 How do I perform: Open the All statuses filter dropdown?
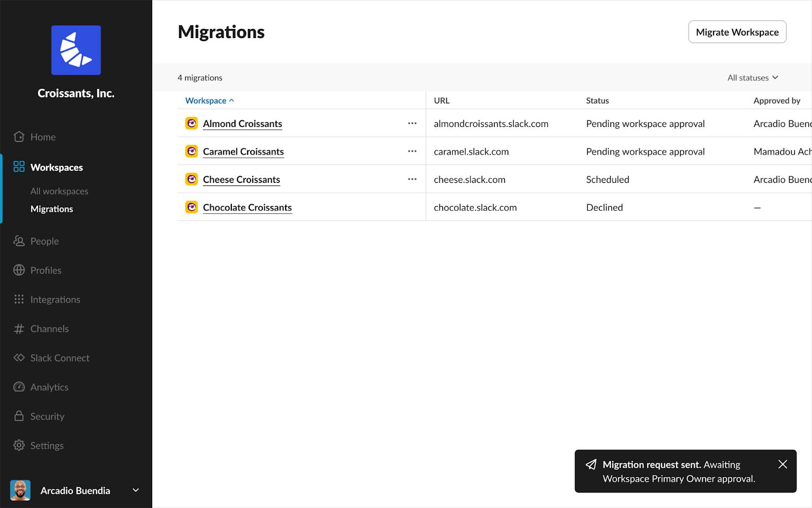coord(753,78)
